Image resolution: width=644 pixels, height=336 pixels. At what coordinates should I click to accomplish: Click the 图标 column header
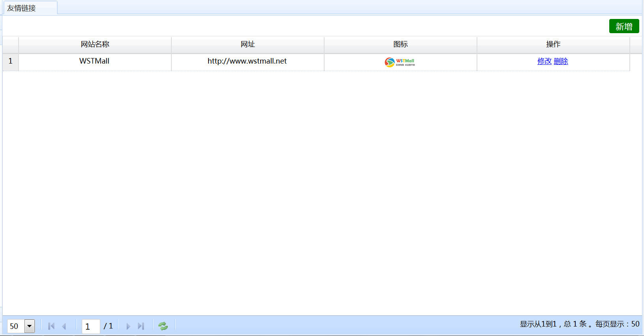tap(400, 45)
